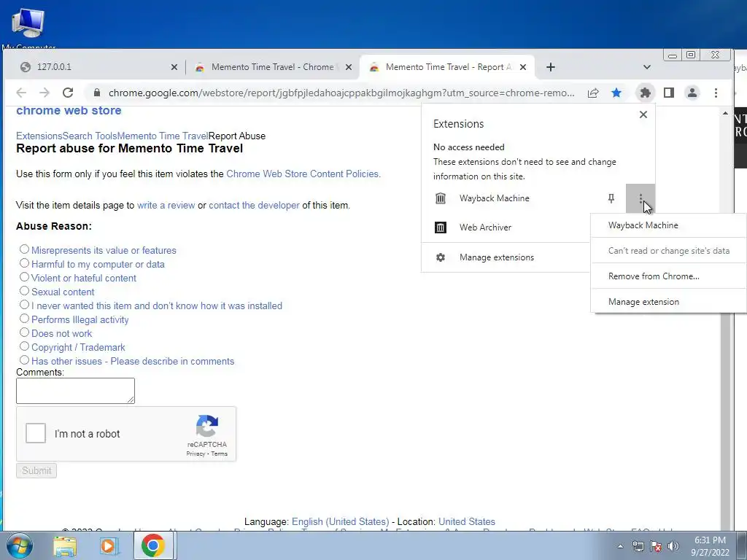Show hidden tray icons arrow

[620, 546]
